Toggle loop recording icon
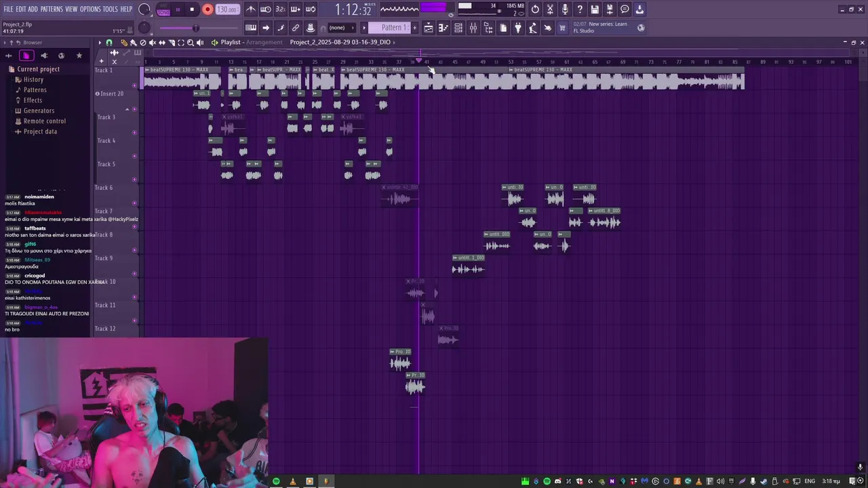 click(311, 9)
